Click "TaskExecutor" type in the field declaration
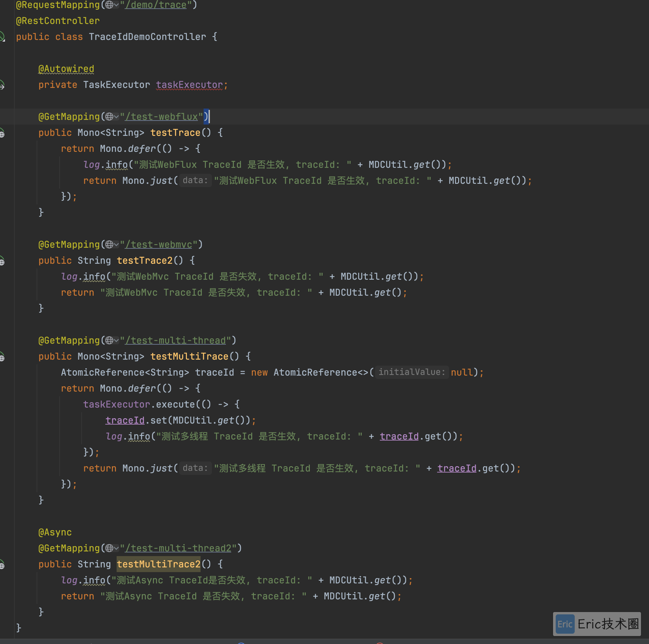Viewport: 649px width, 644px height. [117, 85]
